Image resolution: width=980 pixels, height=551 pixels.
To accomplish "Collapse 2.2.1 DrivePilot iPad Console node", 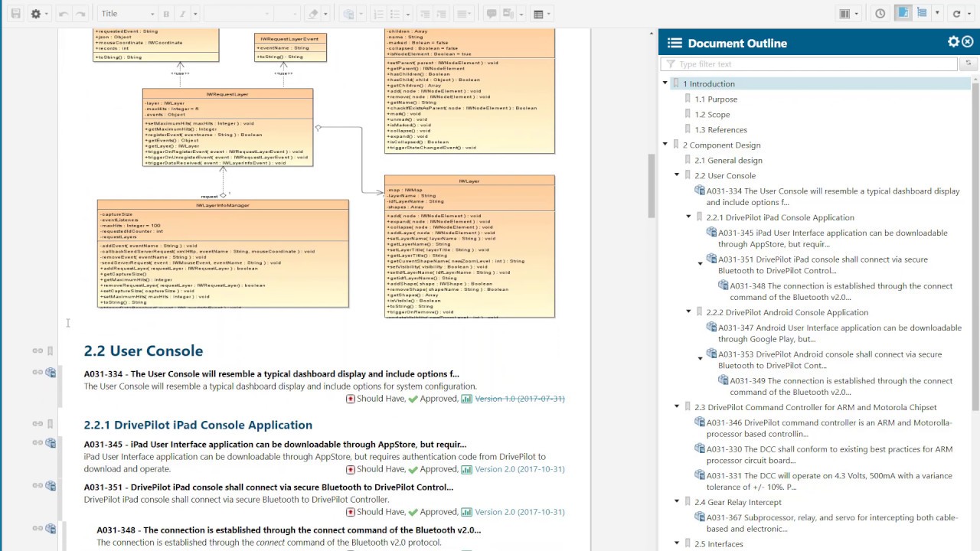I will pyautogui.click(x=688, y=217).
